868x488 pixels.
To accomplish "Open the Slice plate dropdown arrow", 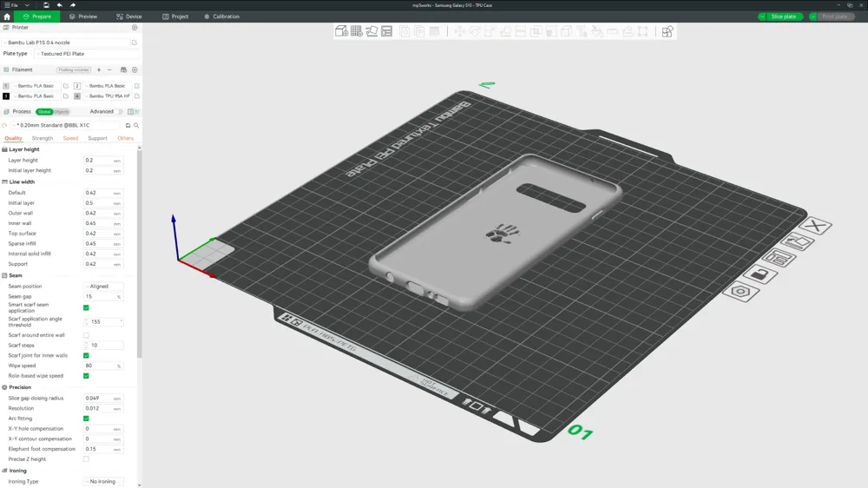I will click(x=762, y=16).
